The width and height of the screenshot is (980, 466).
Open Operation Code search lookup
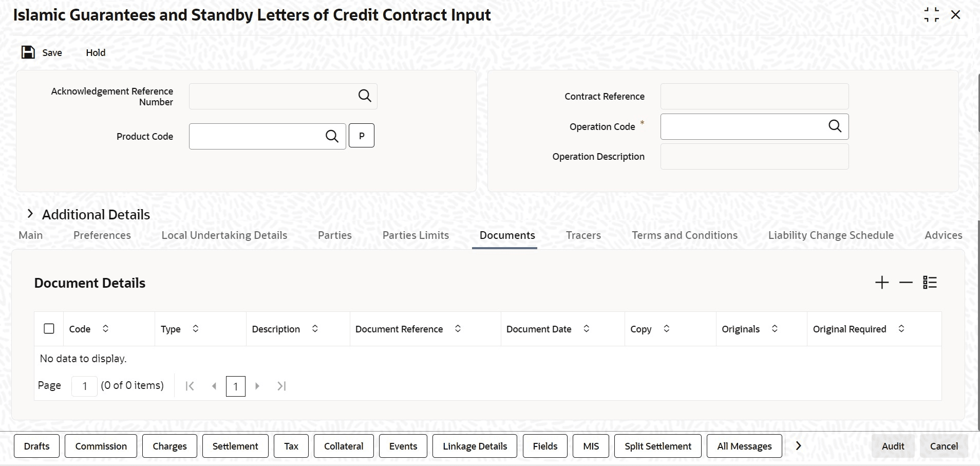(835, 126)
